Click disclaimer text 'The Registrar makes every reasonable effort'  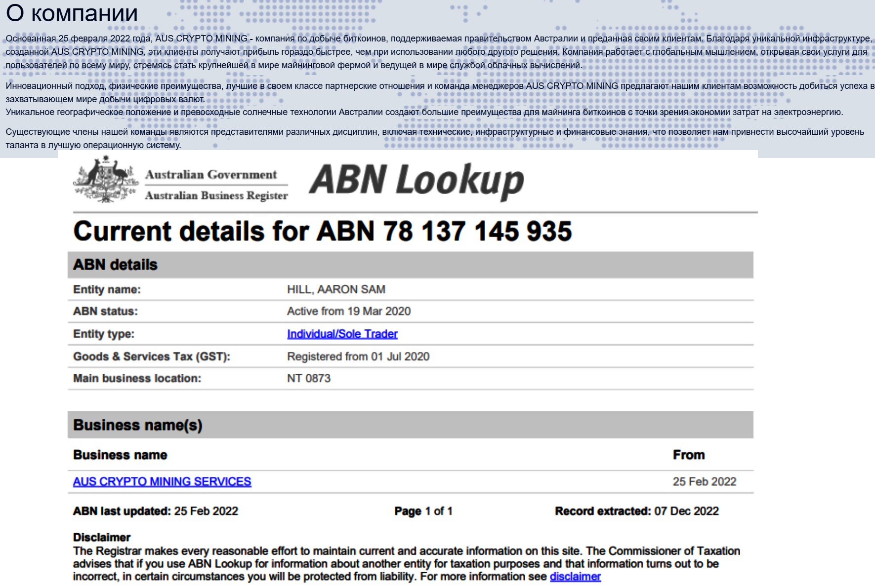click(407, 563)
